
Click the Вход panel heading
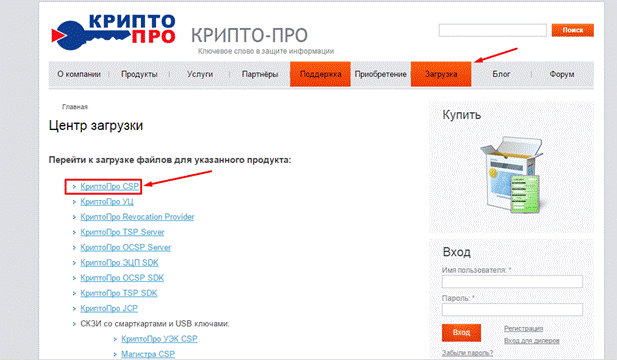point(456,252)
